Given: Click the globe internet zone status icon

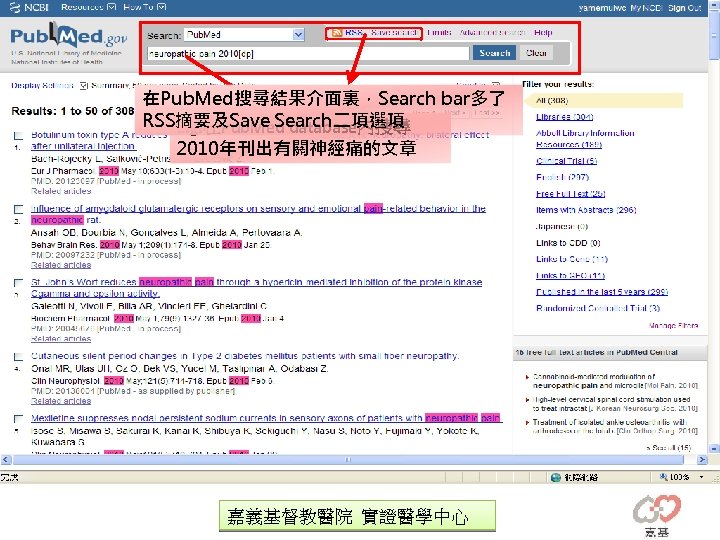Looking at the screenshot, I should click(x=556, y=478).
